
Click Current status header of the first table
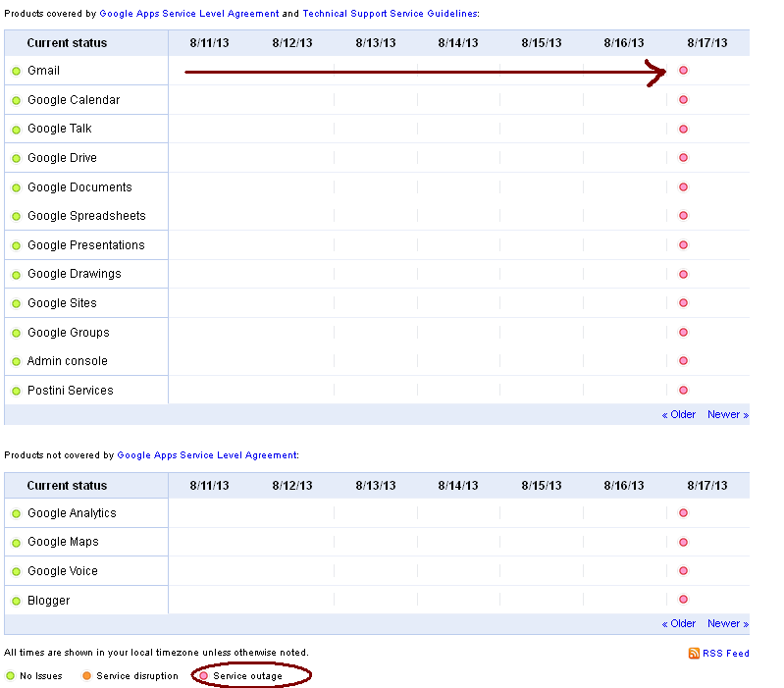pos(67,43)
